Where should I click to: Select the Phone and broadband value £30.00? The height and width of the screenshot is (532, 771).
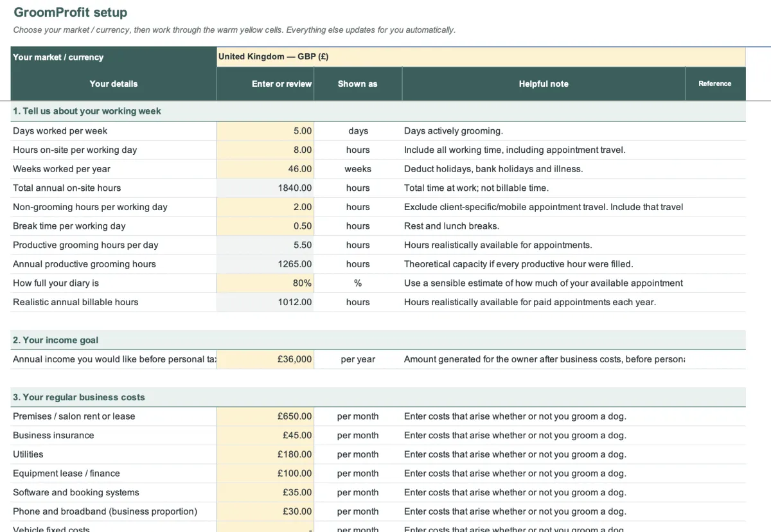tap(265, 511)
